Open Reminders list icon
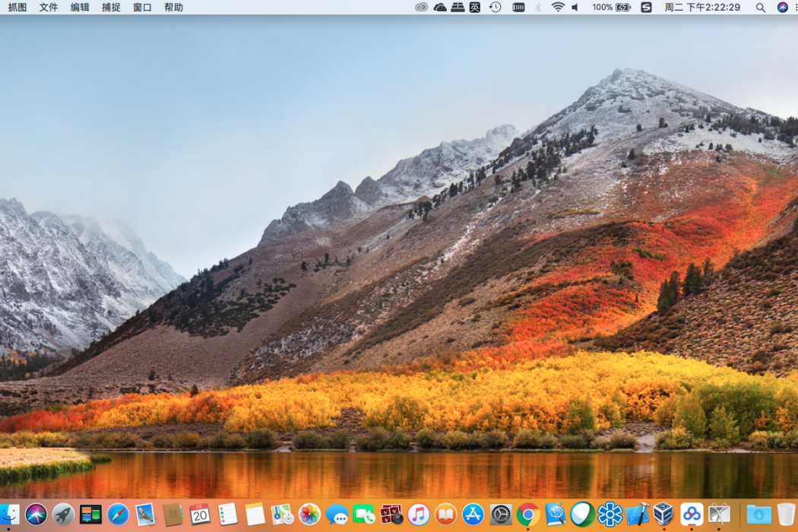 pos(227,515)
